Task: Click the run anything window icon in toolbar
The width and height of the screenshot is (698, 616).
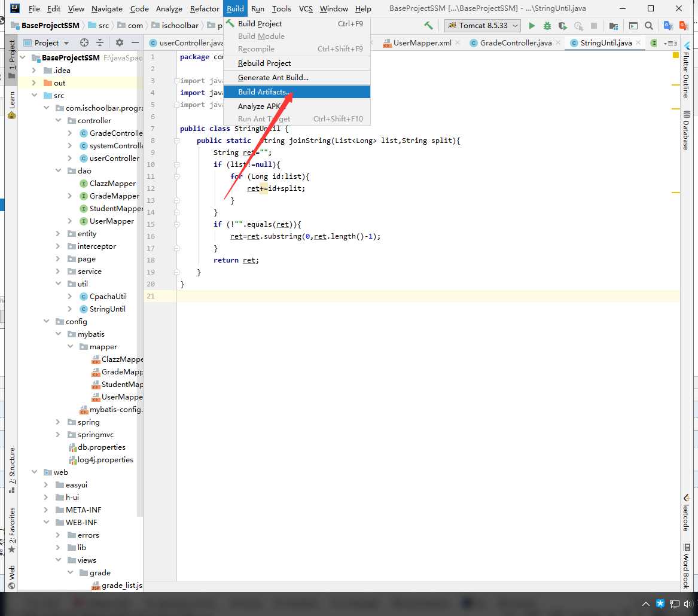Action: (633, 26)
